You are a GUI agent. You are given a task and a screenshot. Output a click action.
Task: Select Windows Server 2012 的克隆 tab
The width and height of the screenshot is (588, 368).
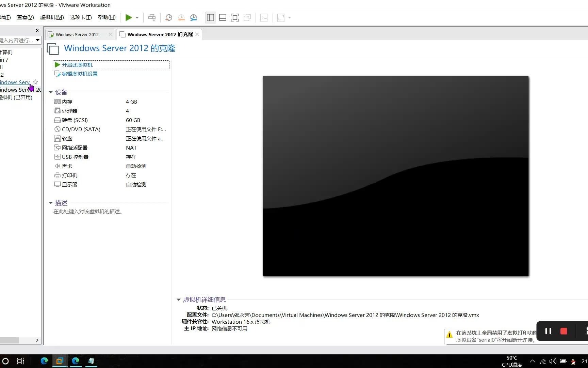click(x=160, y=34)
